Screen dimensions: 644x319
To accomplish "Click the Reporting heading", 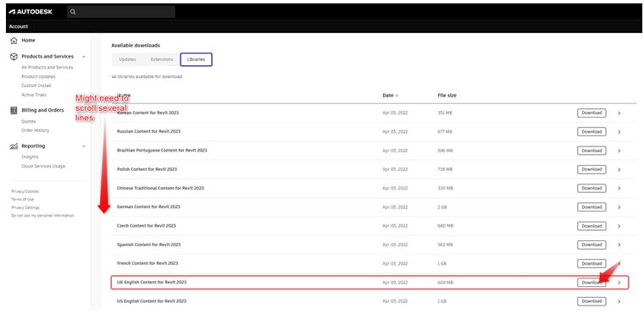I will (33, 146).
